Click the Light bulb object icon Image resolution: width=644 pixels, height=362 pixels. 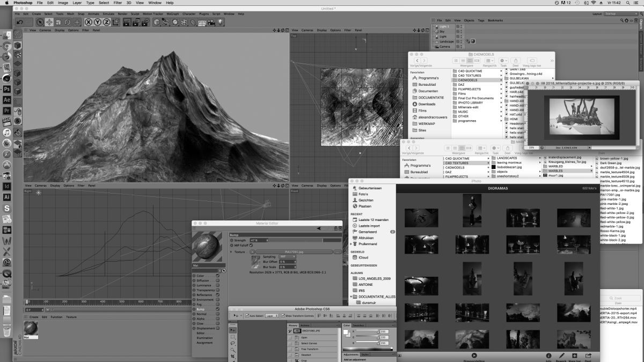(220, 22)
